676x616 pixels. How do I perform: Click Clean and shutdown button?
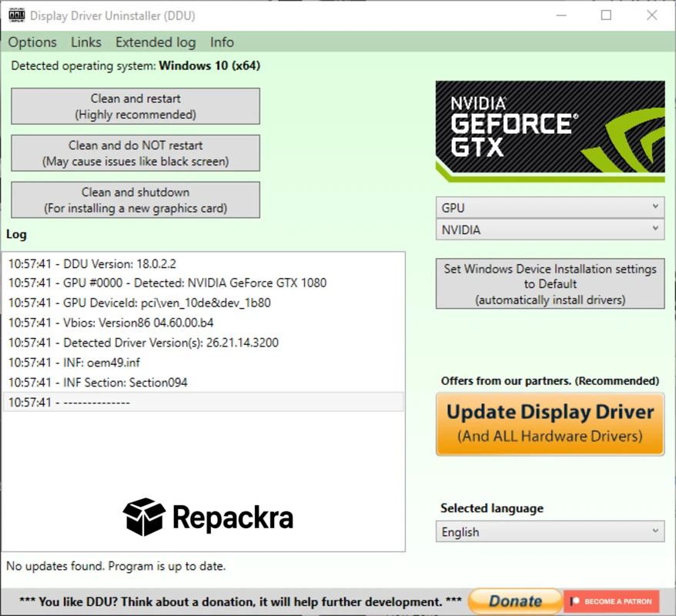click(x=136, y=200)
